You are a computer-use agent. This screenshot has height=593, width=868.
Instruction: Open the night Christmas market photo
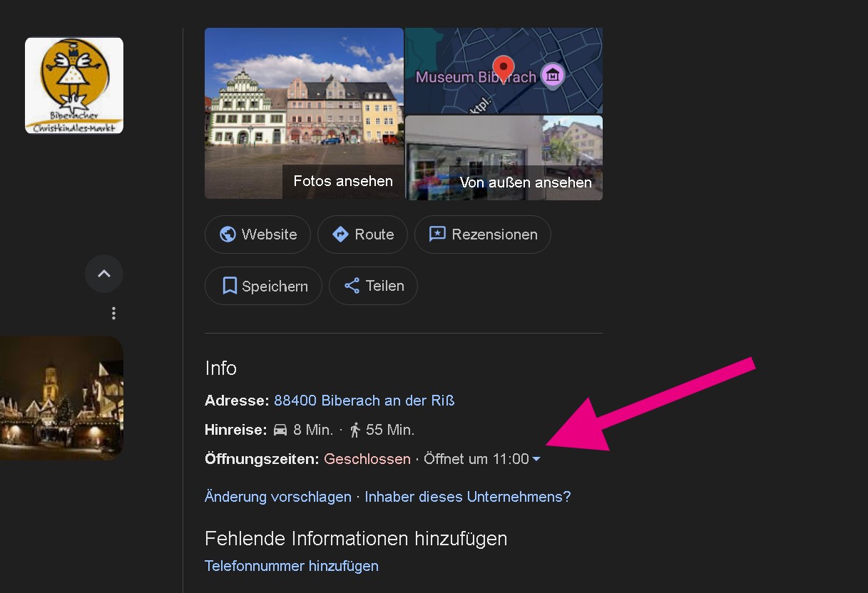[61, 398]
